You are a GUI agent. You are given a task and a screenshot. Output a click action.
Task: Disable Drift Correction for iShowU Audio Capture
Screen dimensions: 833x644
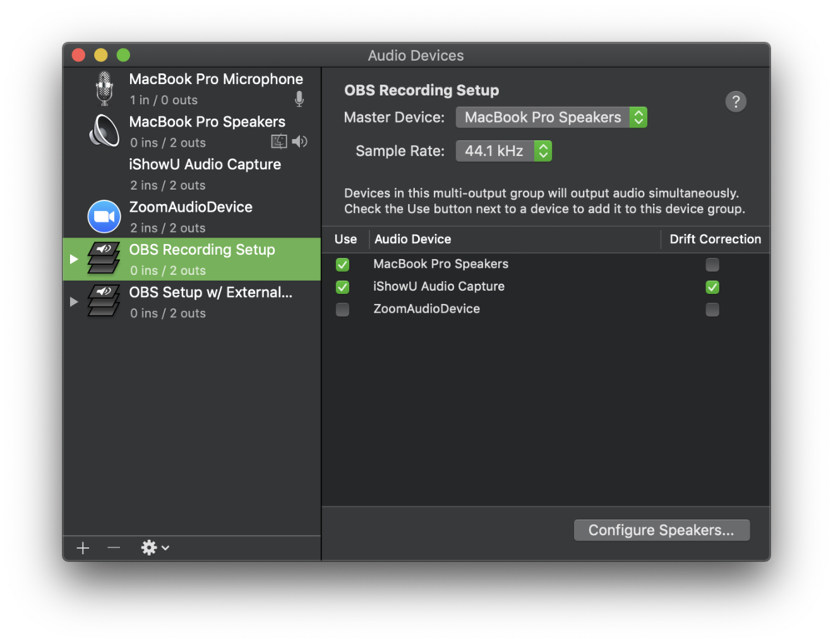click(712, 287)
